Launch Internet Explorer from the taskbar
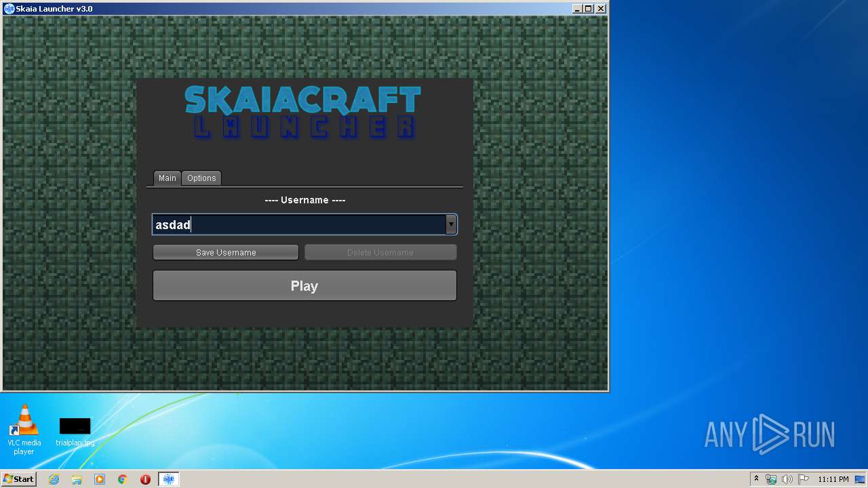Image resolution: width=868 pixels, height=488 pixels. [54, 479]
